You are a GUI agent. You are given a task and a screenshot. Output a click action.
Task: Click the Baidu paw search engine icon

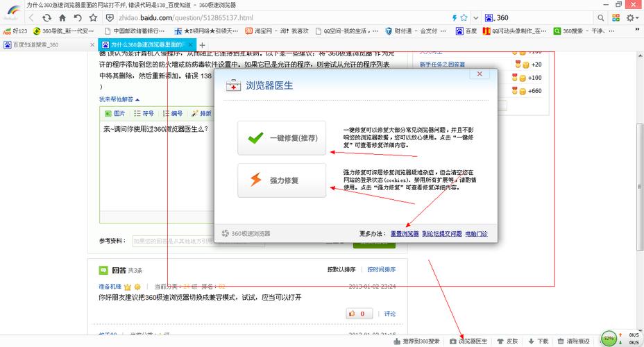click(x=489, y=17)
